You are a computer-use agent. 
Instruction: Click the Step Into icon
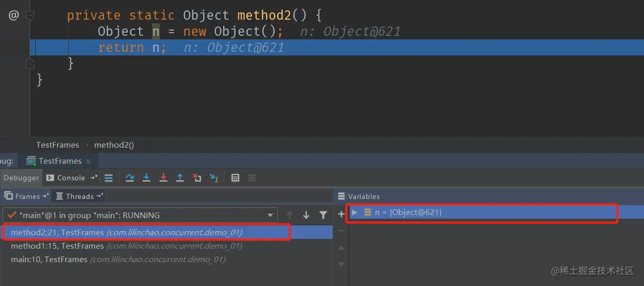tap(146, 178)
